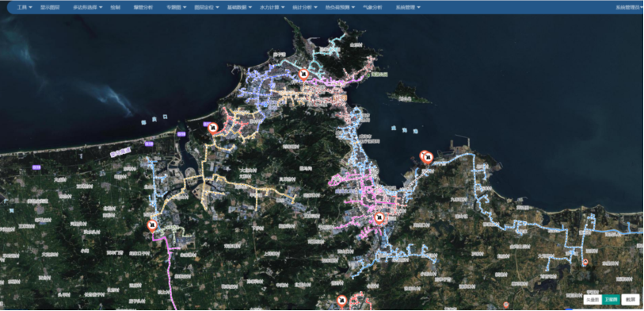Open the 爆管分析 burst pipe analysis menu

pyautogui.click(x=143, y=7)
